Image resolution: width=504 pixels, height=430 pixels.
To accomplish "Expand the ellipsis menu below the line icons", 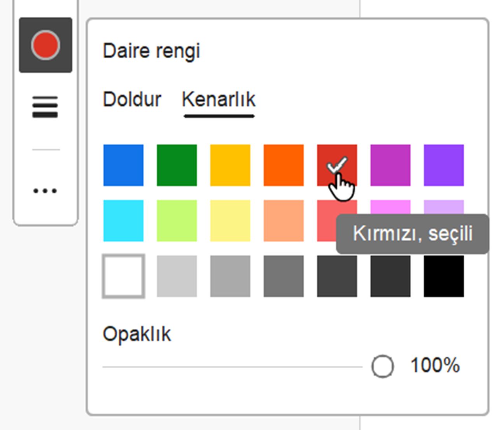I will [x=46, y=191].
